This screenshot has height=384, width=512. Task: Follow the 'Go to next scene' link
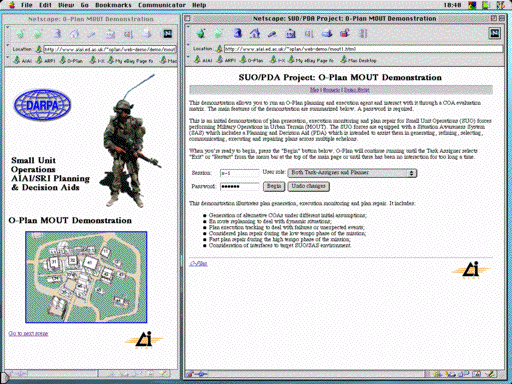[x=28, y=333]
